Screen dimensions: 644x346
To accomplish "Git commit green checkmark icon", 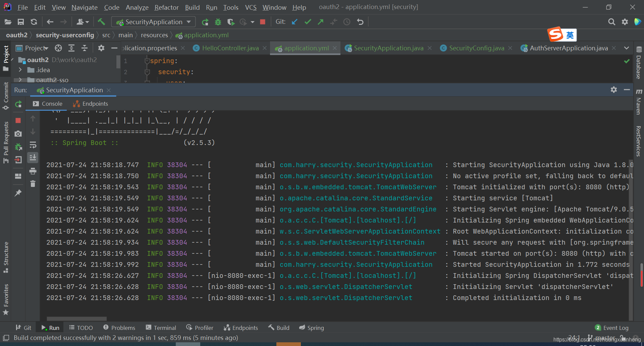I will pyautogui.click(x=308, y=22).
